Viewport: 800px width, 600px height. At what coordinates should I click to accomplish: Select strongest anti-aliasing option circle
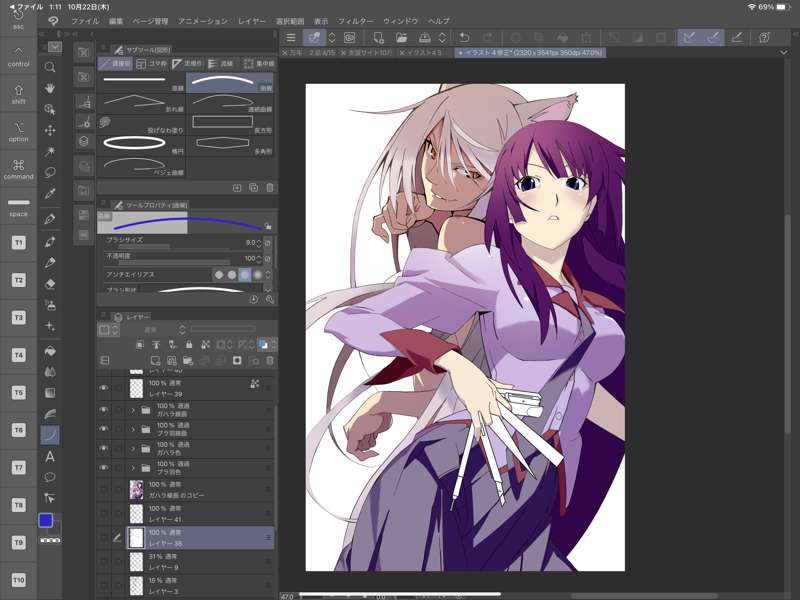[x=258, y=274]
